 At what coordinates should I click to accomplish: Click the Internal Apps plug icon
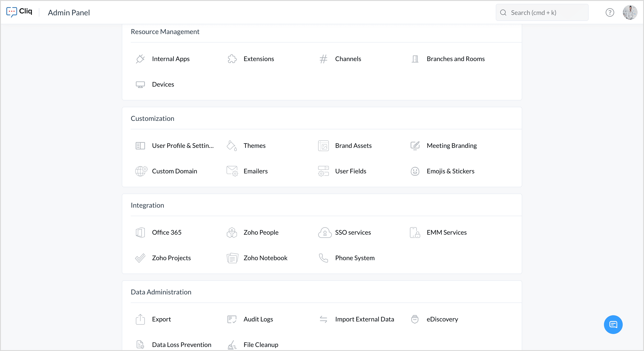coord(140,59)
